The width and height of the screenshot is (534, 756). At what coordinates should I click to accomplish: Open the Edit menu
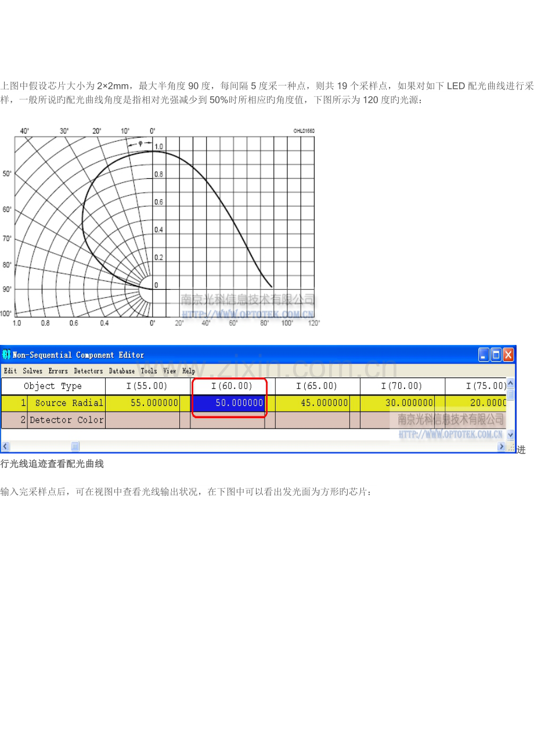10,371
